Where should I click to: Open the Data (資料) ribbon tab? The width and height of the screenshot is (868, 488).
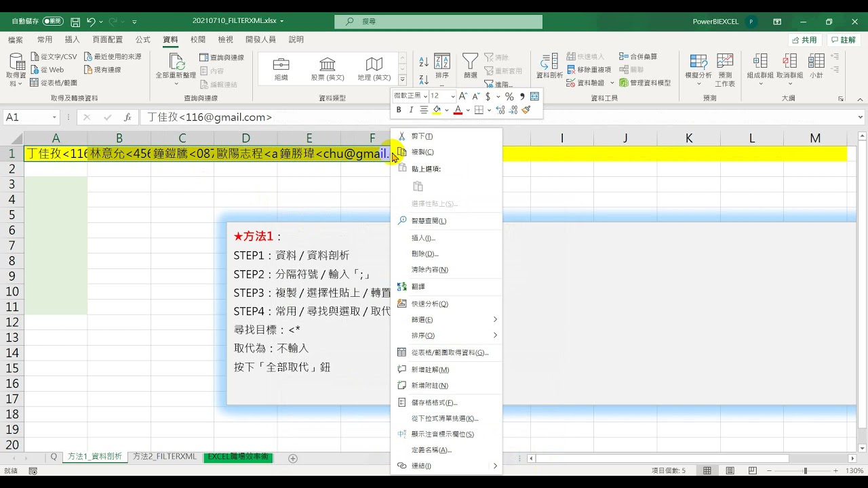pyautogui.click(x=170, y=40)
